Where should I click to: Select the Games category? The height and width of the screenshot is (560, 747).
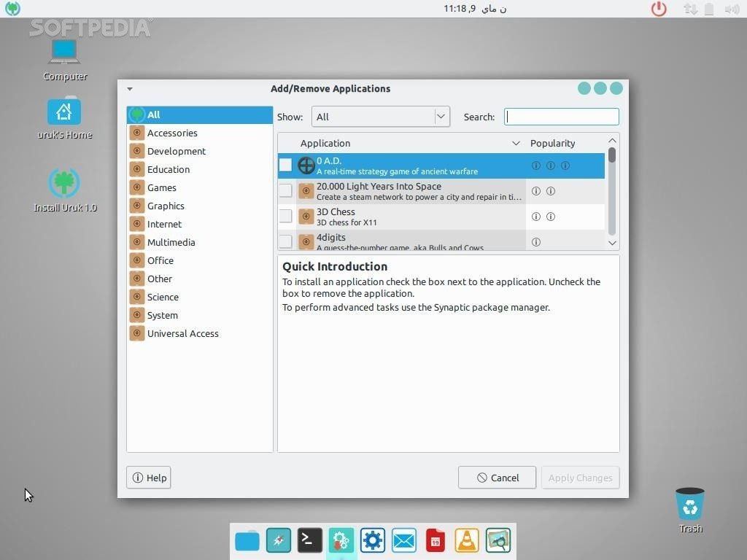(x=161, y=187)
